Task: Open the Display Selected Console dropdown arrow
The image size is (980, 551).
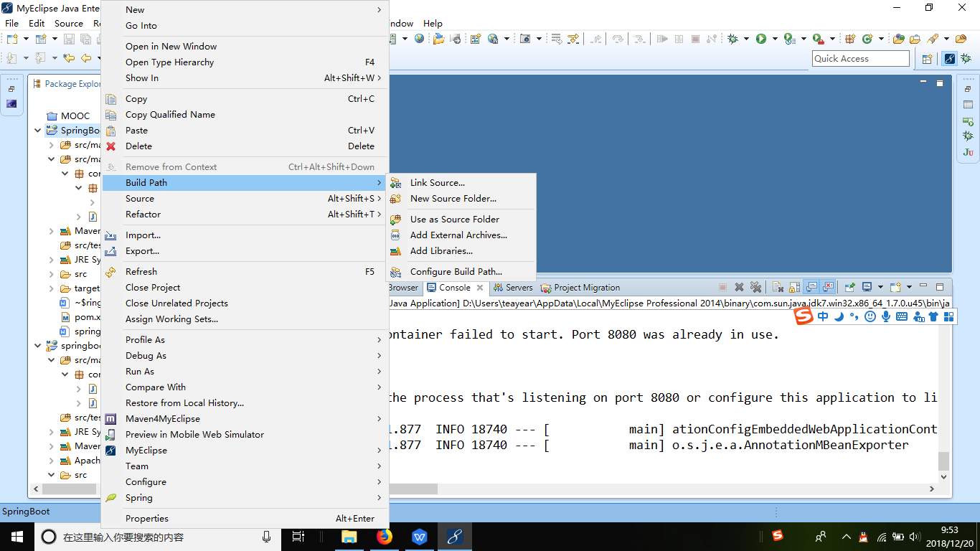Action: click(x=880, y=287)
